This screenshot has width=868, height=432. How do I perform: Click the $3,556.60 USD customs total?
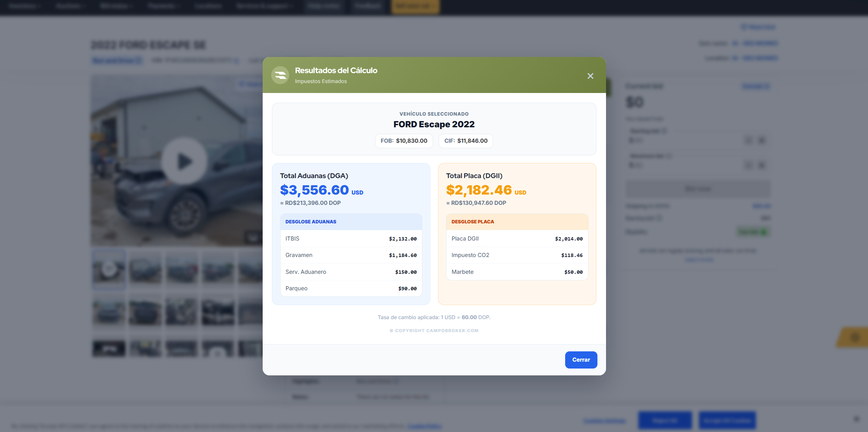tap(321, 190)
